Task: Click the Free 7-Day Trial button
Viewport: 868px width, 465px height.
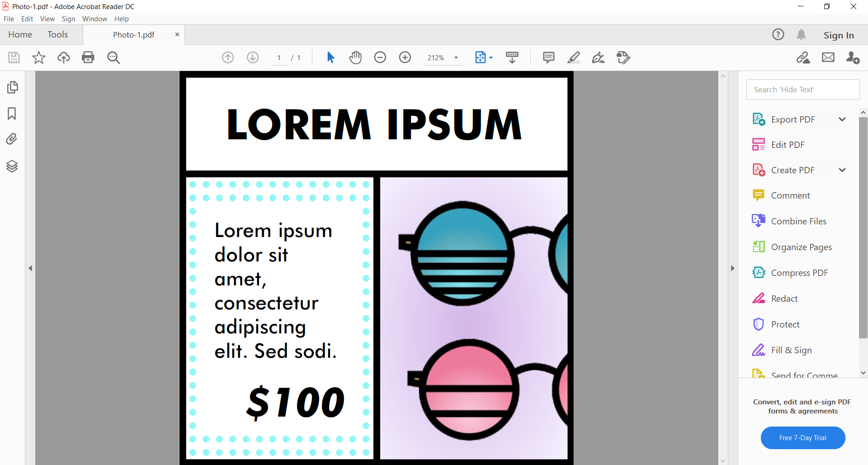Action: pos(802,438)
